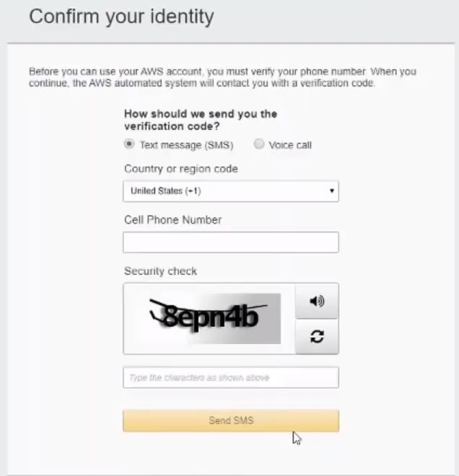Open the Country or region code dropdown

230,191
